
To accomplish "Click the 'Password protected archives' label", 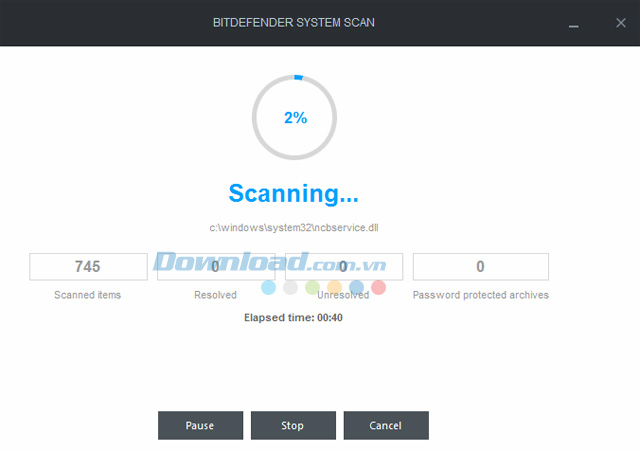I will 480,295.
